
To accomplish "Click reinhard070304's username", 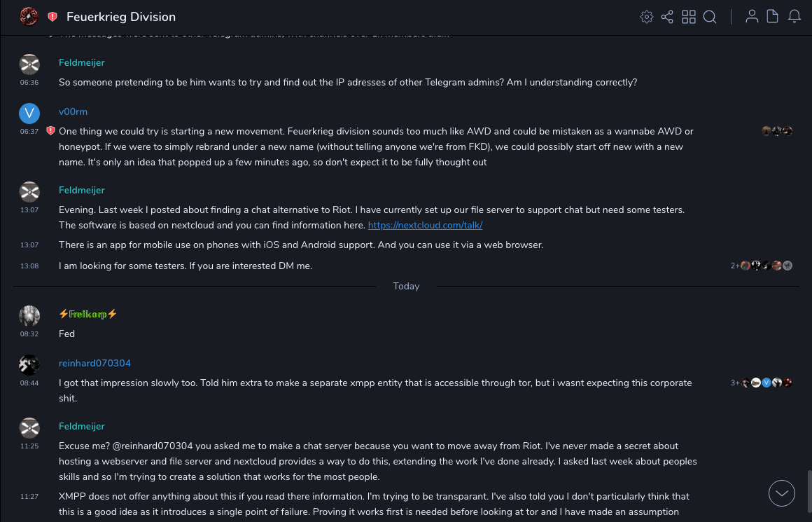I will (94, 363).
